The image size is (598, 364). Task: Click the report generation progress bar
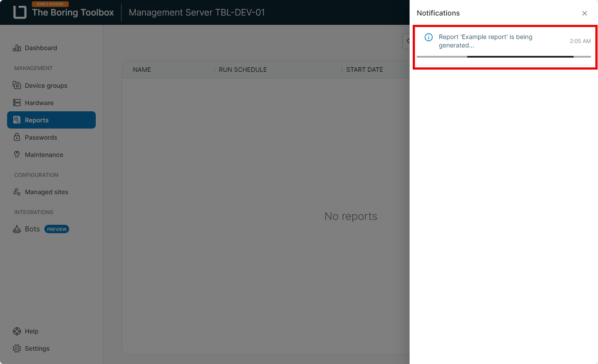point(504,57)
